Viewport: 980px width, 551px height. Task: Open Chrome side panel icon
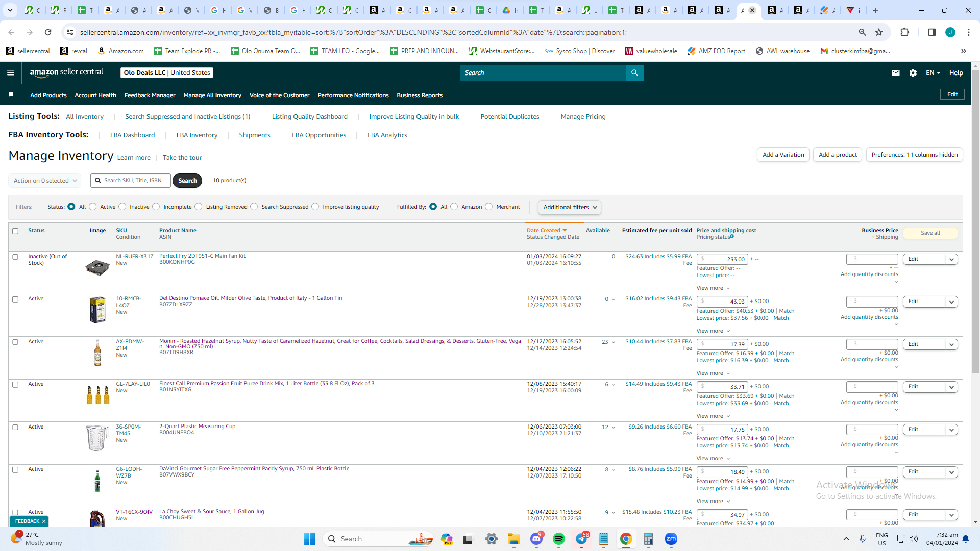click(932, 32)
